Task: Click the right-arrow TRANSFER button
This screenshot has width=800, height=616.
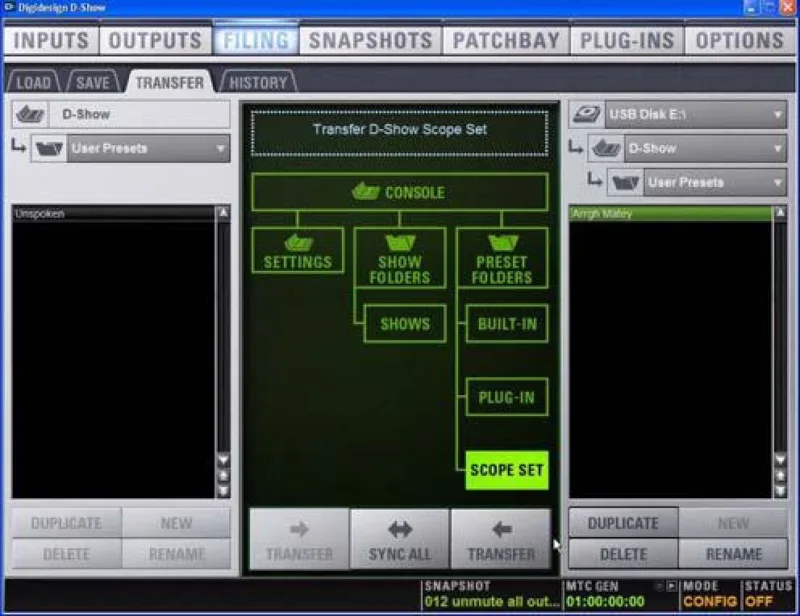Action: 299,539
